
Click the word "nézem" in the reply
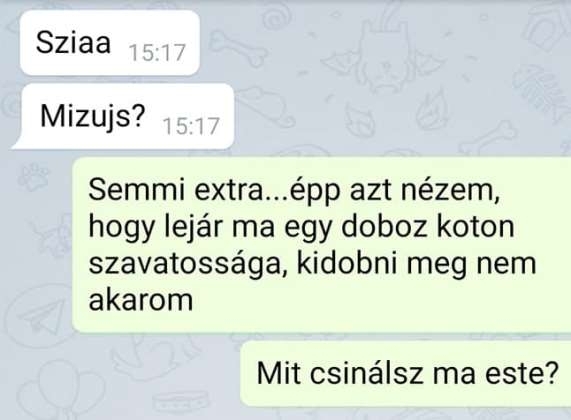(450, 190)
